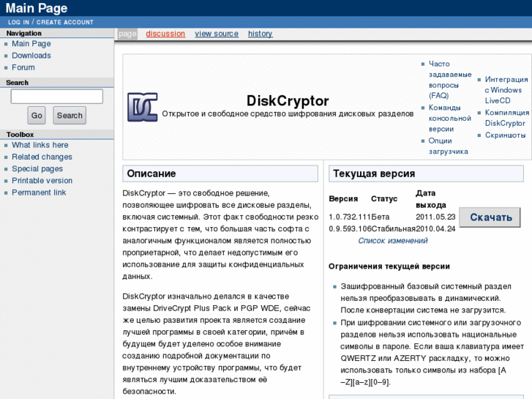Open the Downloads navigation link
532x399 pixels.
point(31,56)
